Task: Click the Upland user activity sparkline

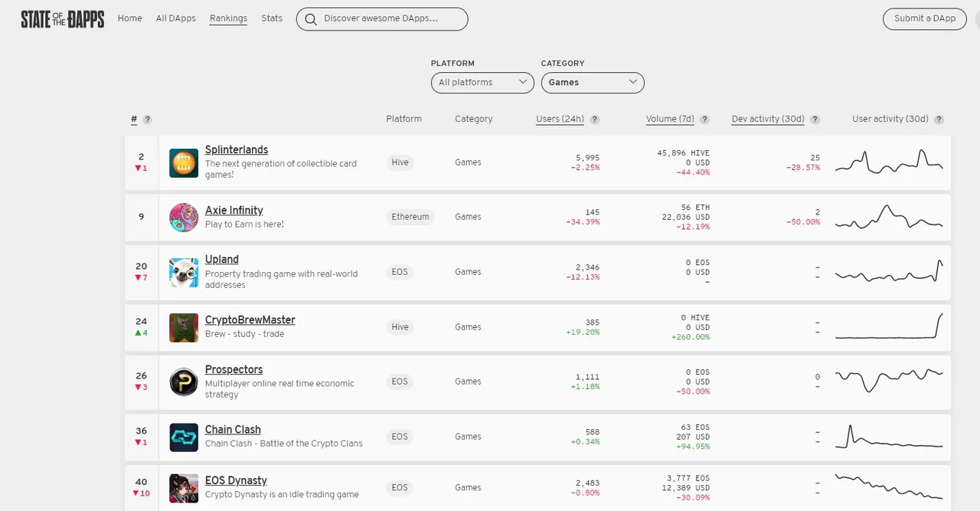Action: (889, 272)
